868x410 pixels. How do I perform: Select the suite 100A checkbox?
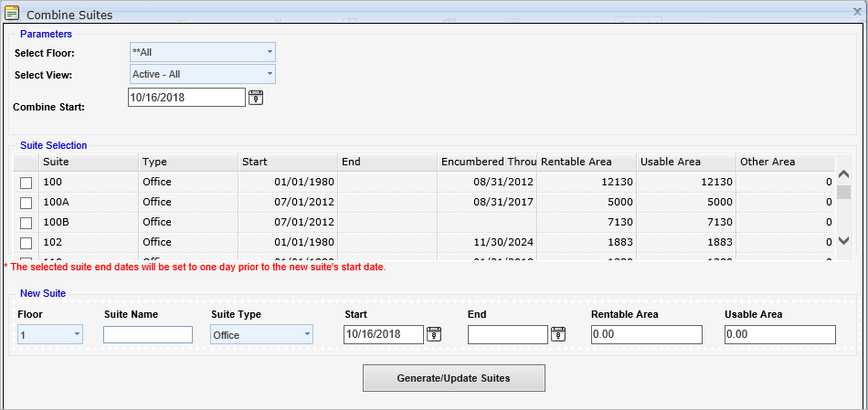(x=26, y=203)
